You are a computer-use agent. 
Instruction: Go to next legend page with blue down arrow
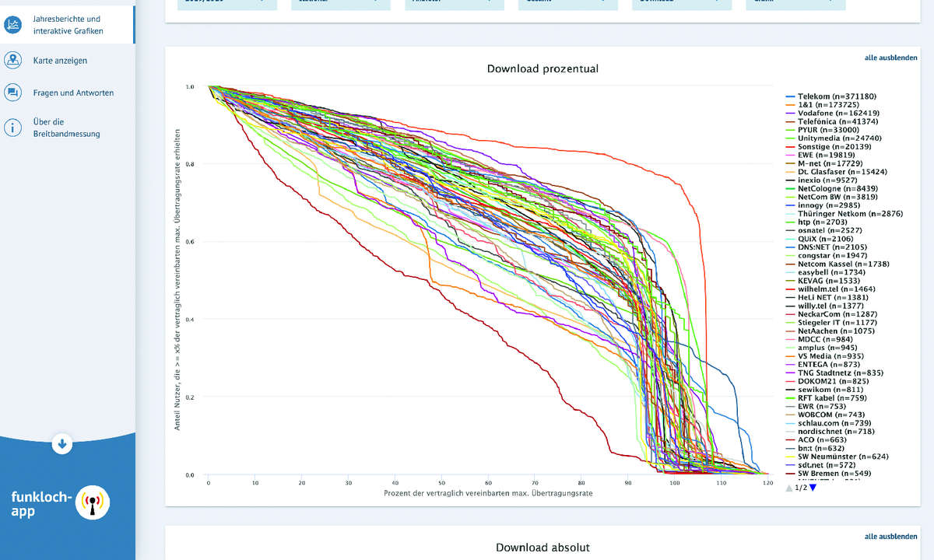click(813, 488)
